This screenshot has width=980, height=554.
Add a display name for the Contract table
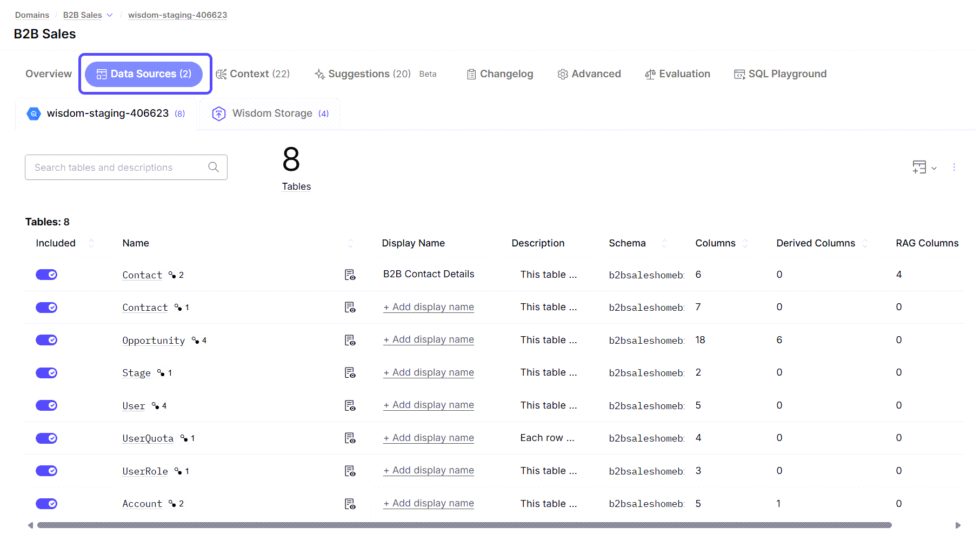click(428, 306)
